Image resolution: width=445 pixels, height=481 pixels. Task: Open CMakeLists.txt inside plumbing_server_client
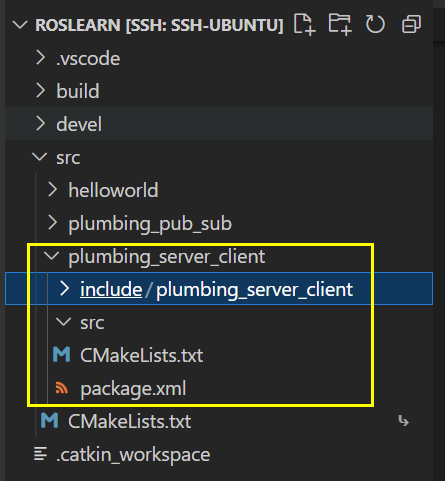pos(142,355)
